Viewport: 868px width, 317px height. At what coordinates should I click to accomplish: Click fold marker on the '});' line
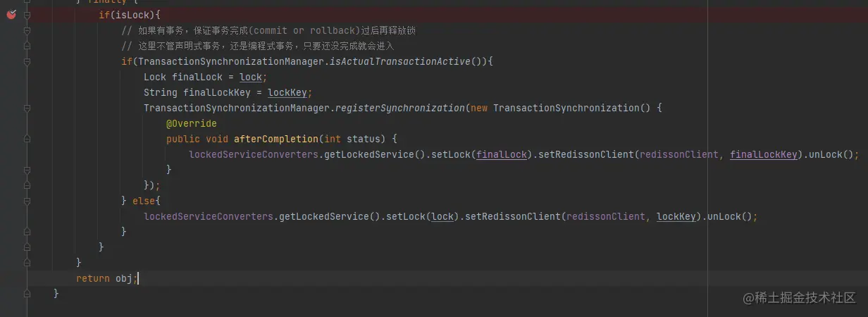coord(27,185)
